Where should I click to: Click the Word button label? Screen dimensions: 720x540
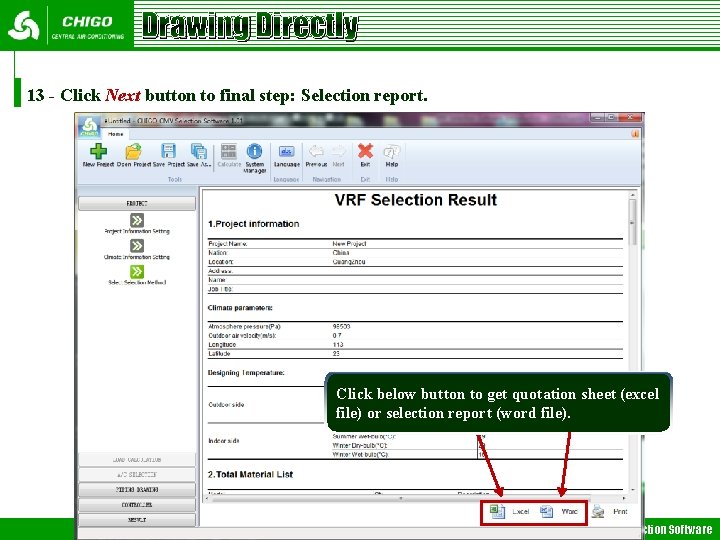569,512
